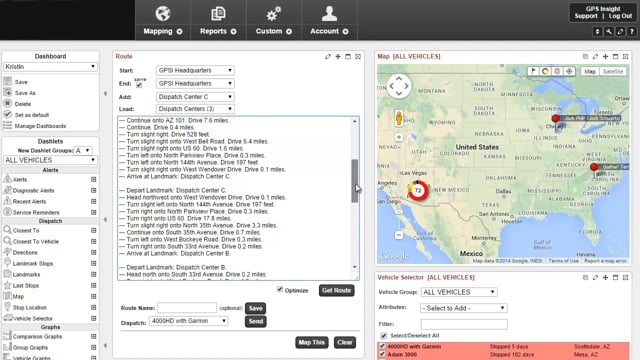Image resolution: width=640 pixels, height=360 pixels.
Task: Click the Route Name input field
Action: pyautogui.click(x=187, y=308)
